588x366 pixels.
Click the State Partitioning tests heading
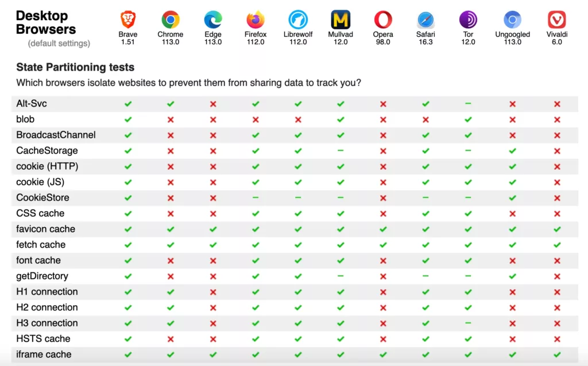pos(75,68)
